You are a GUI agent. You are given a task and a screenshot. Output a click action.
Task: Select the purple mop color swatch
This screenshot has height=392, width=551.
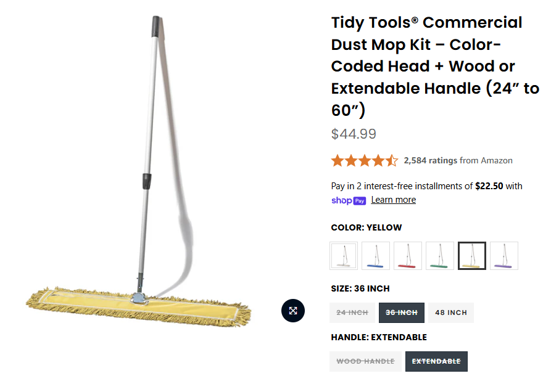pyautogui.click(x=504, y=256)
